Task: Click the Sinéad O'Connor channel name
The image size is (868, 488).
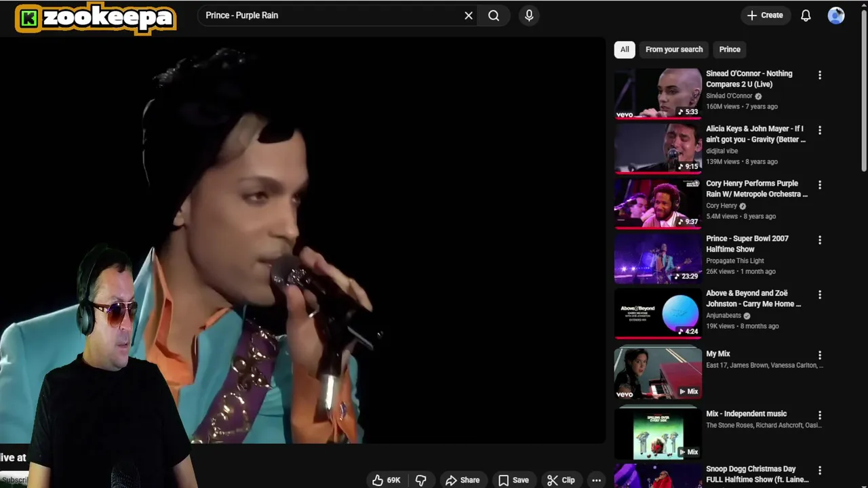Action: coord(729,96)
